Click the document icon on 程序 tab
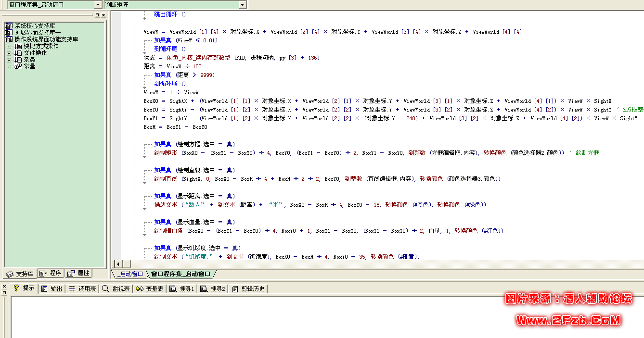 coord(42,274)
